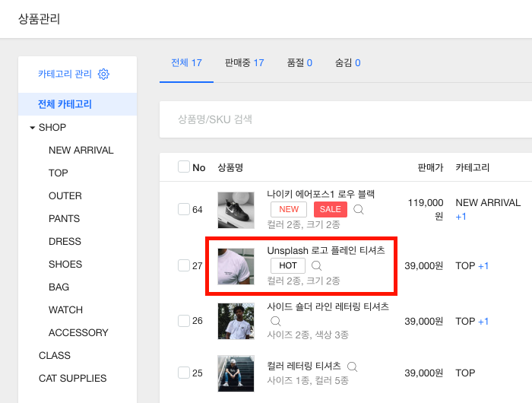Click the black sneaker product thumbnail

click(236, 210)
